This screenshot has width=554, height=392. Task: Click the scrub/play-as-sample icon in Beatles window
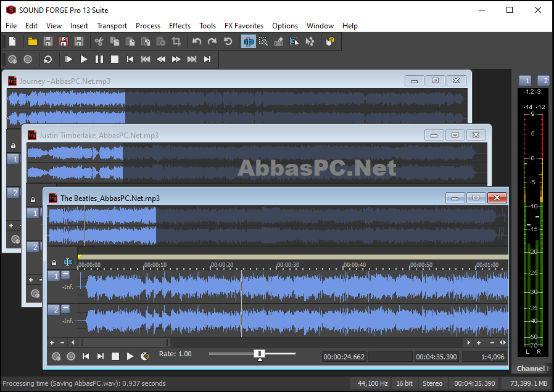[x=144, y=356]
